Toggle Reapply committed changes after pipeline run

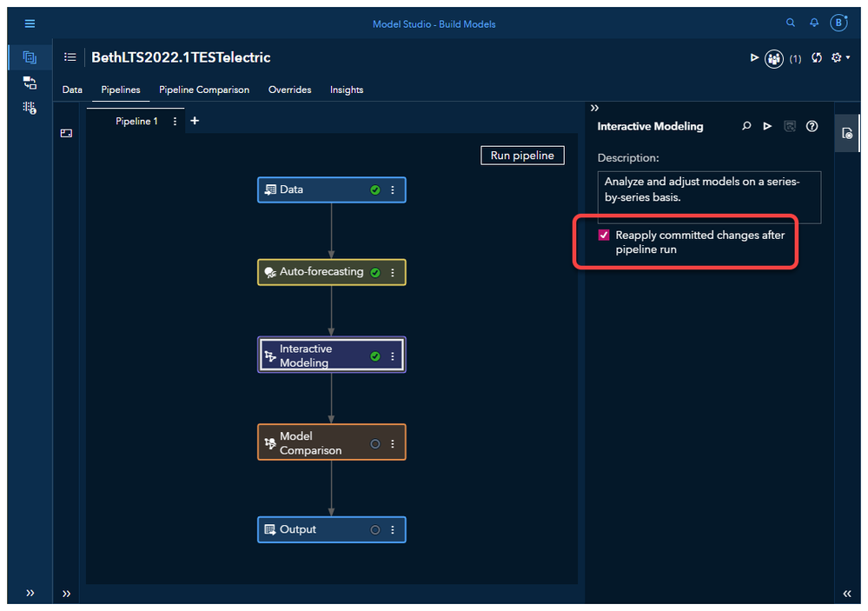604,235
